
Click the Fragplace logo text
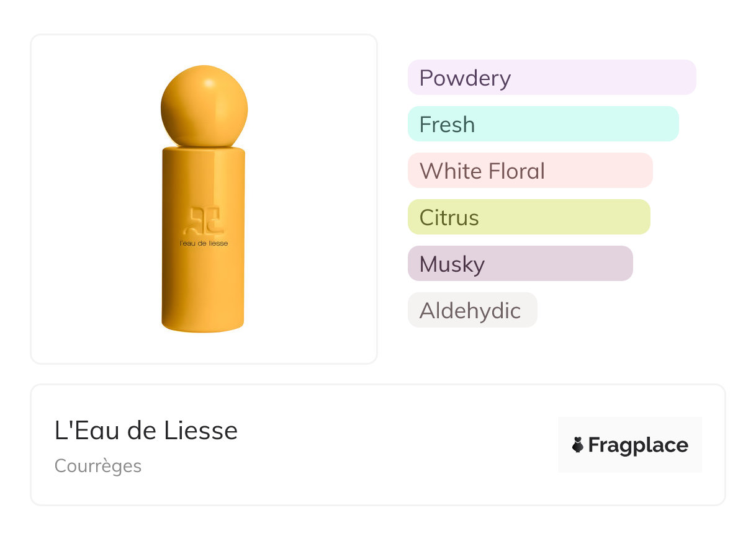click(638, 445)
